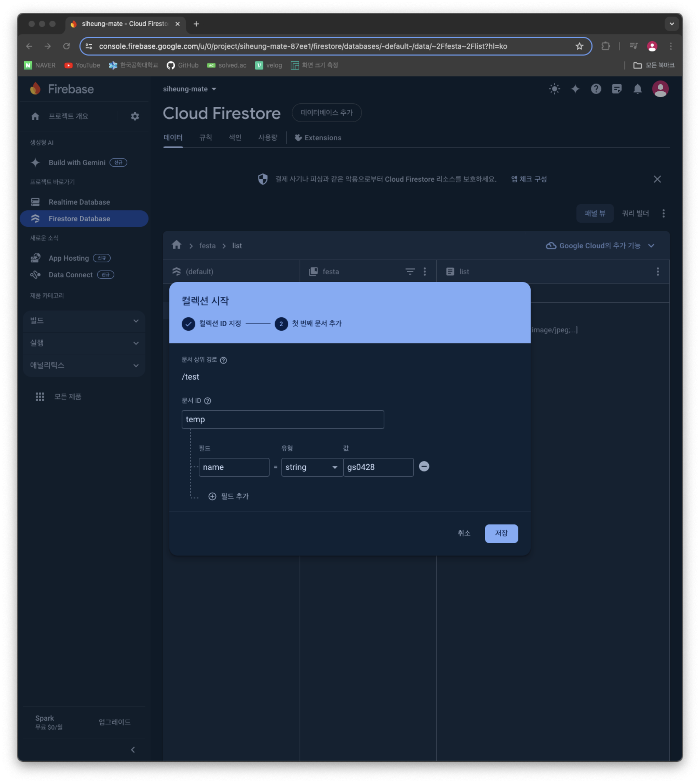Toggle light theme sun icon
Screen dimensions: 700x783
point(554,89)
